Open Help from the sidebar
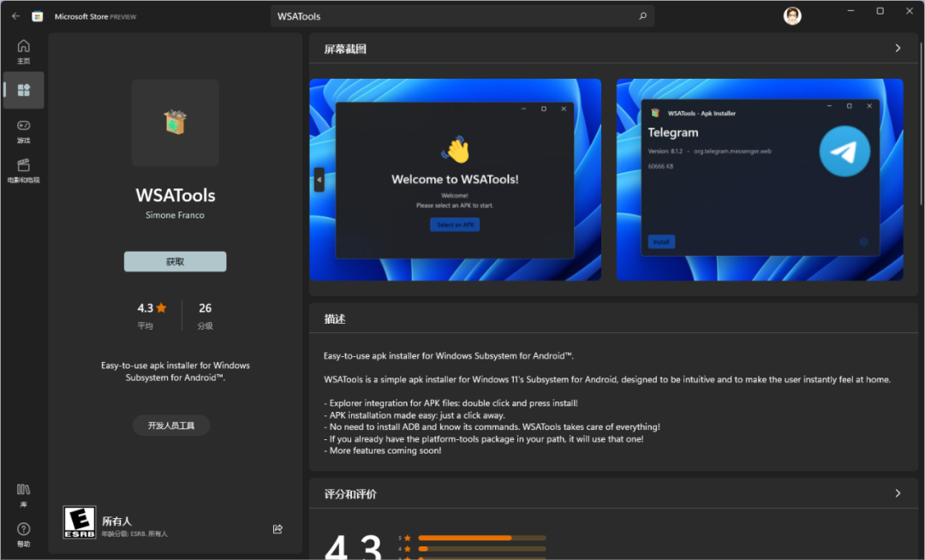 [x=23, y=533]
